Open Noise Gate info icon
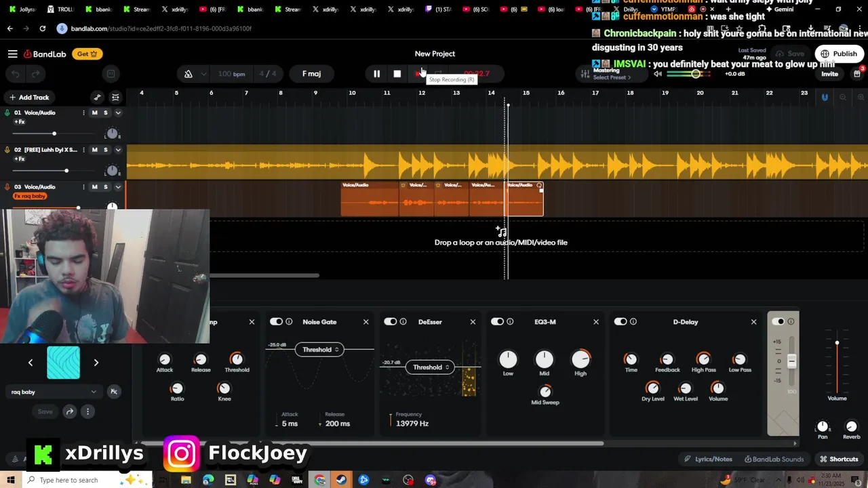Screen dimensions: 868x488 pos(289,322)
